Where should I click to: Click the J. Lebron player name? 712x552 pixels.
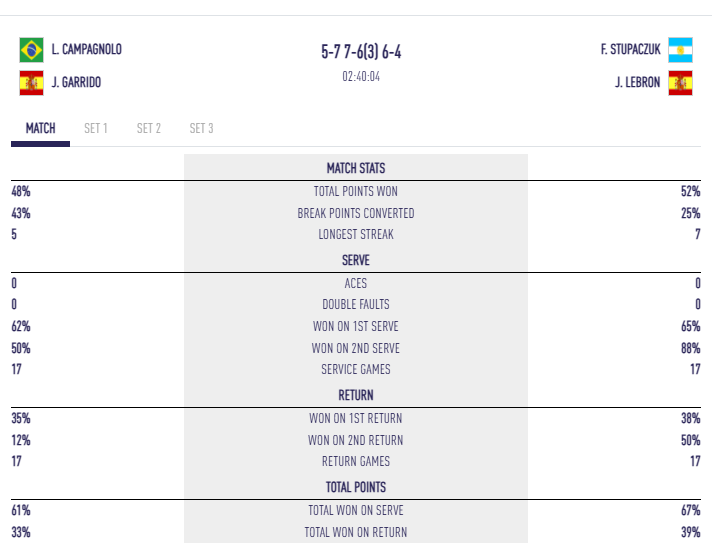pos(637,83)
